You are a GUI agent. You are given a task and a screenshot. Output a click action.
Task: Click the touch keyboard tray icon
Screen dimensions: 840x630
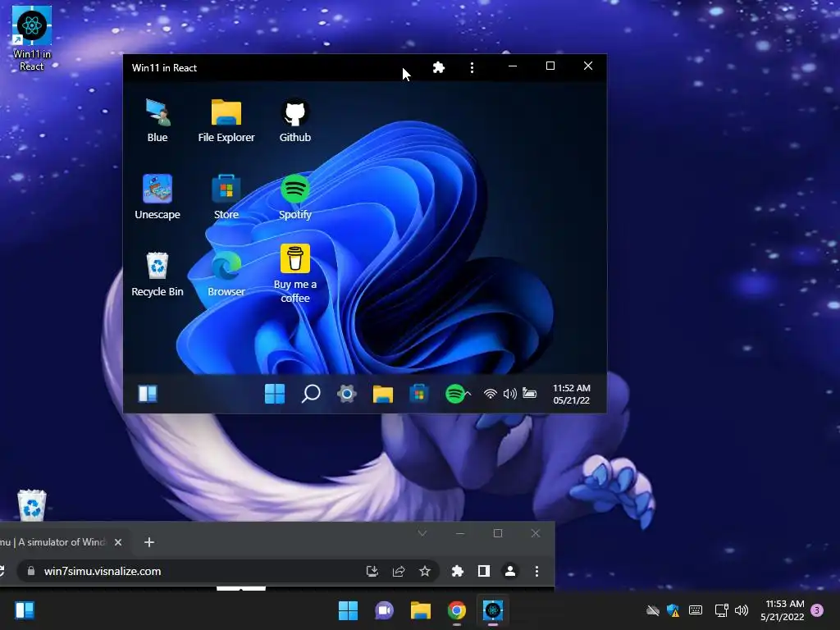tap(696, 610)
